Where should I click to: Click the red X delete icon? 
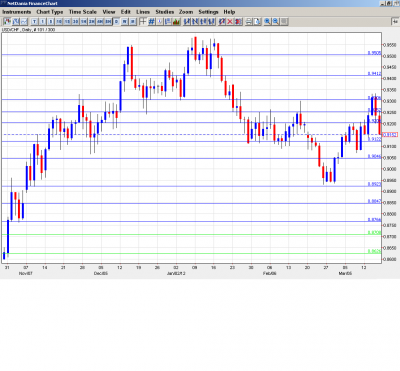(x=230, y=22)
